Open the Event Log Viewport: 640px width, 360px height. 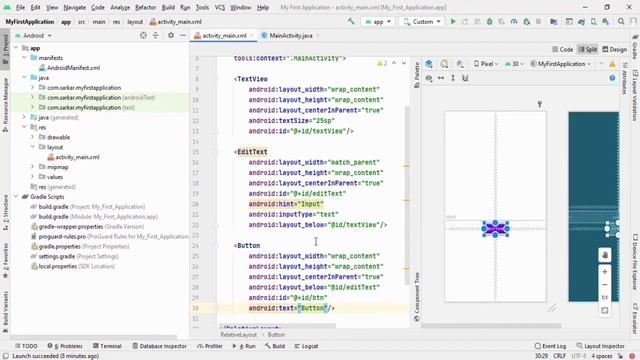point(550,346)
